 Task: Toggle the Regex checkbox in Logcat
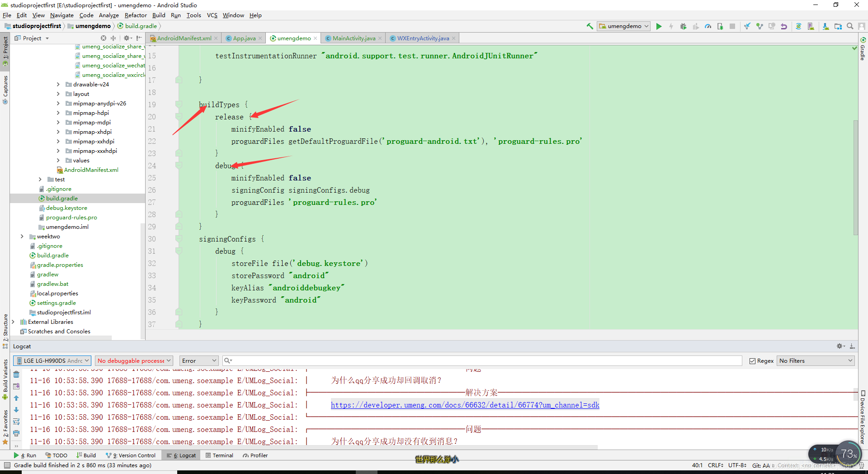point(752,361)
